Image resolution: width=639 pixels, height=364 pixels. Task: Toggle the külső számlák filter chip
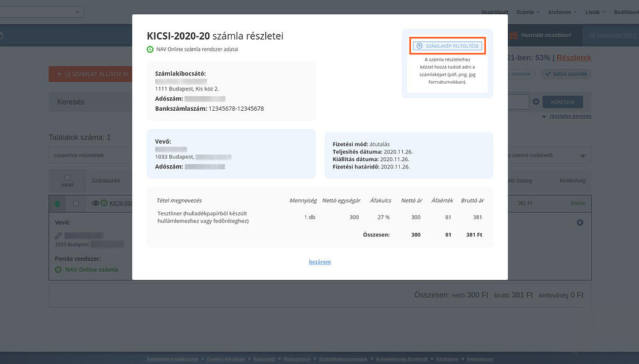tap(566, 74)
